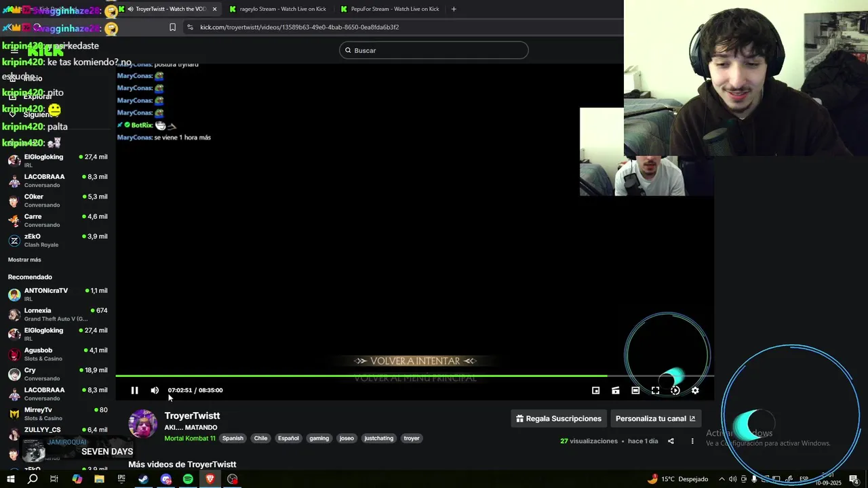Open Agusbob Slots & Casino channel
The image size is (868, 488).
pyautogui.click(x=58, y=354)
